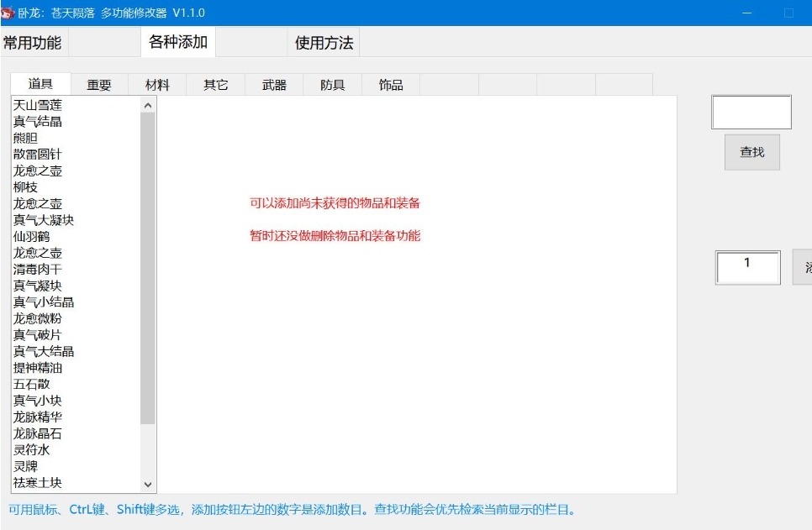The image size is (812, 530).
Task: Select 天山雪莲 in the item list
Action: pos(38,105)
